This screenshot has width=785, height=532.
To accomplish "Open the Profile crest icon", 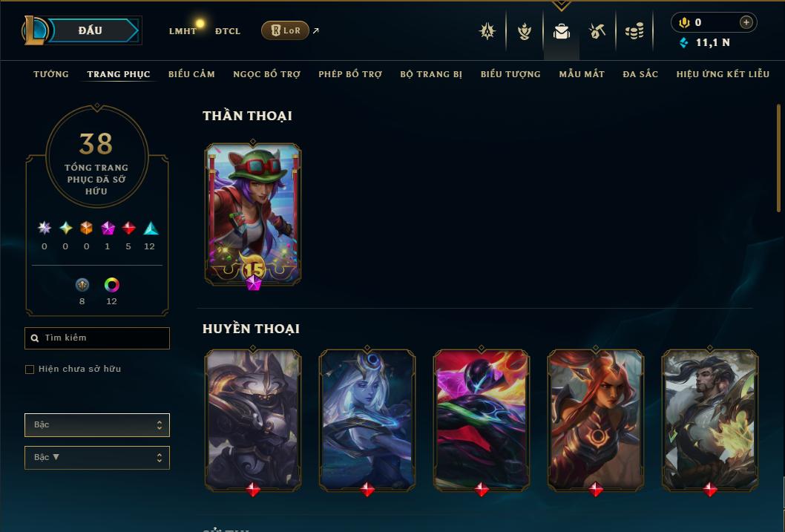I will click(487, 31).
